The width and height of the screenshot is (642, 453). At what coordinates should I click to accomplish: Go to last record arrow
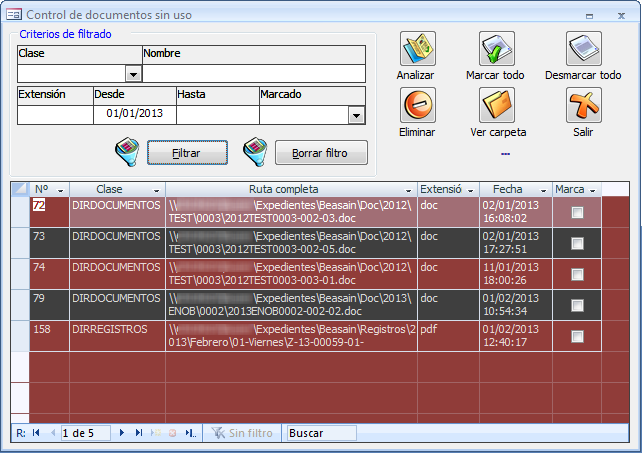139,433
